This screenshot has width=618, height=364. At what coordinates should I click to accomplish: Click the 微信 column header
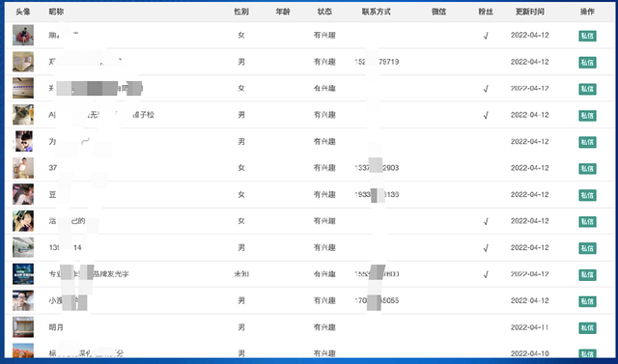(438, 12)
